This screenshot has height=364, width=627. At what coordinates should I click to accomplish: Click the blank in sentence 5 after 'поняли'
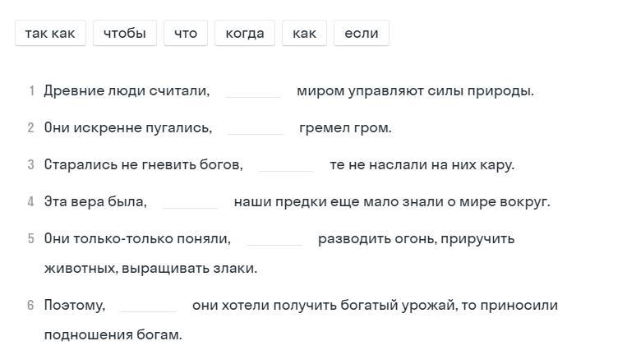tap(274, 239)
